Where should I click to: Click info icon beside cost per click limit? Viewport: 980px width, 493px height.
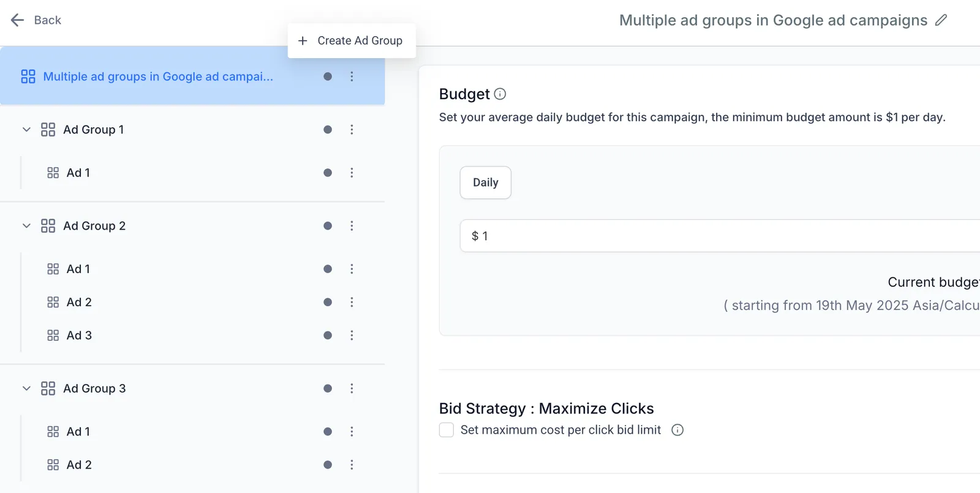(x=677, y=430)
